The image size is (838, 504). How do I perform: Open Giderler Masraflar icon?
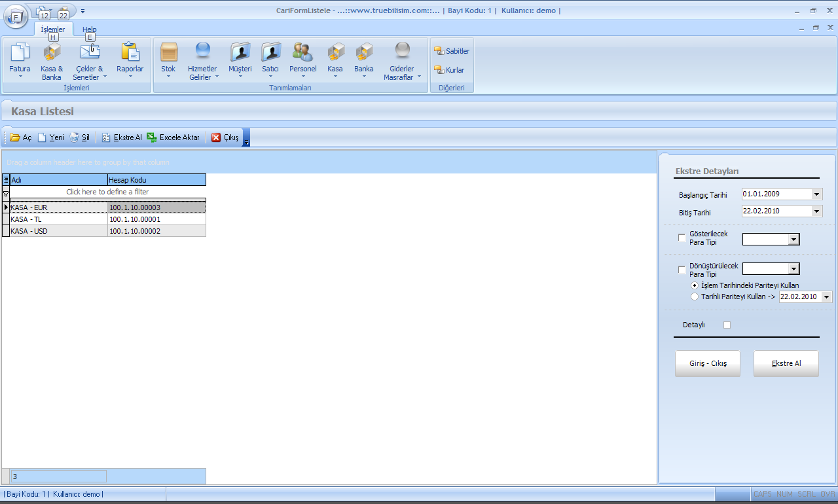click(x=402, y=54)
